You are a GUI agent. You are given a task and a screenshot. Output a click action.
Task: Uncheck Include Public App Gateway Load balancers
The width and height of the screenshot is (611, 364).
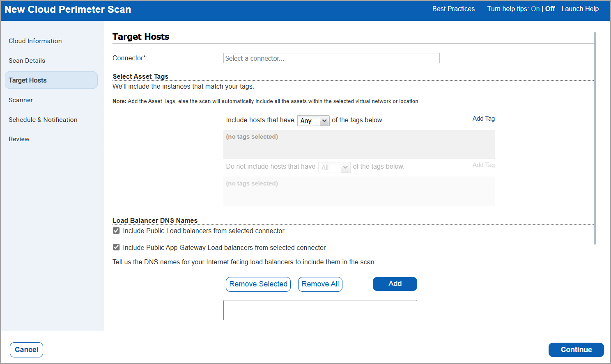[116, 247]
